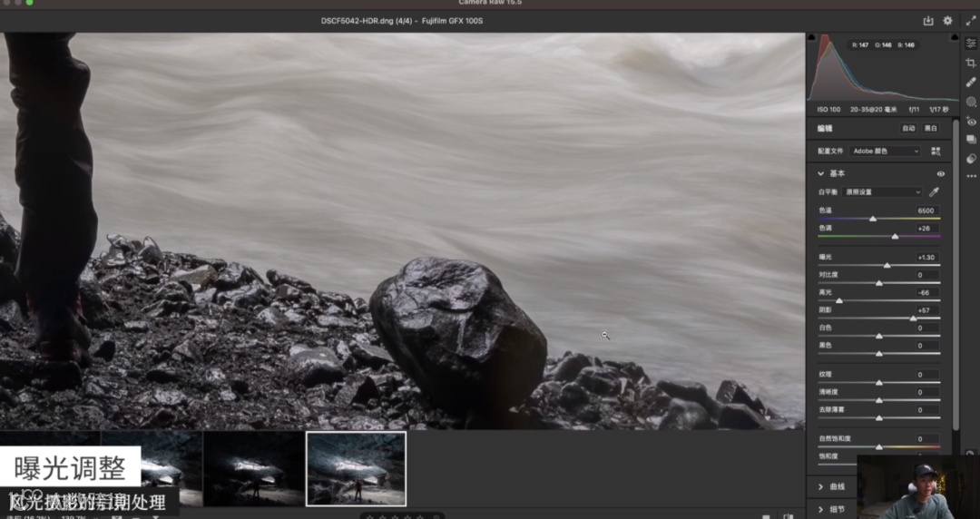The image size is (980, 519).
Task: Click the 去除薄雾 value field
Action: 926,409
